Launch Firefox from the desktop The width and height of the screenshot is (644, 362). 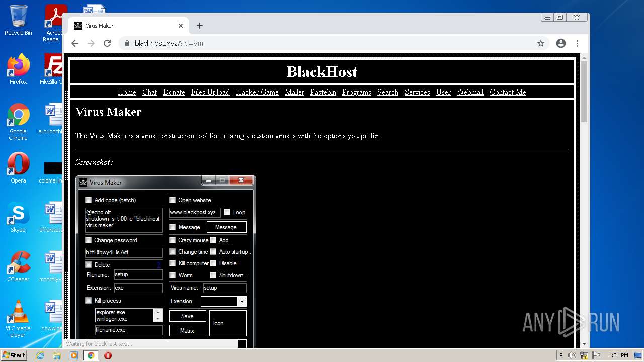pos(18,69)
